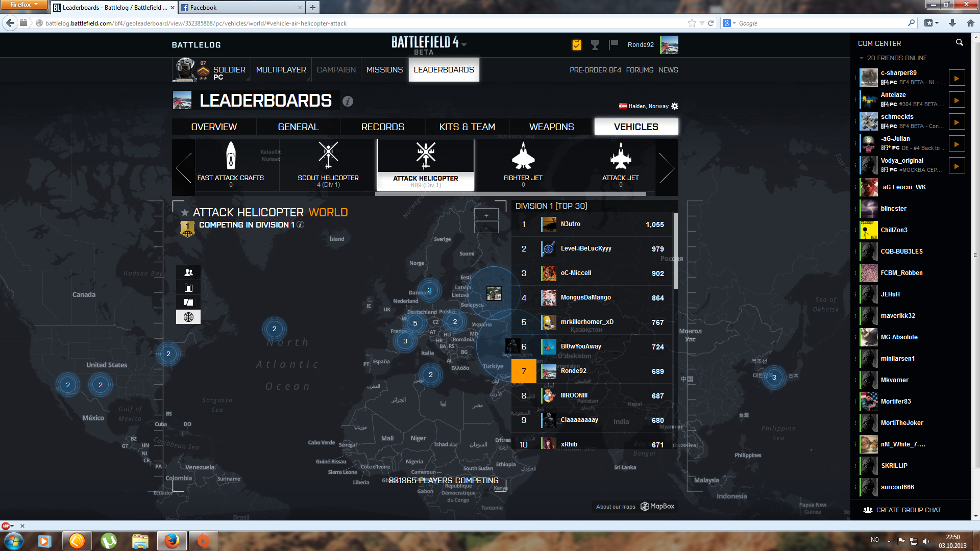Screen dimensions: 980x551
Task: Join Vodya_original's game with play button
Action: coord(957,166)
